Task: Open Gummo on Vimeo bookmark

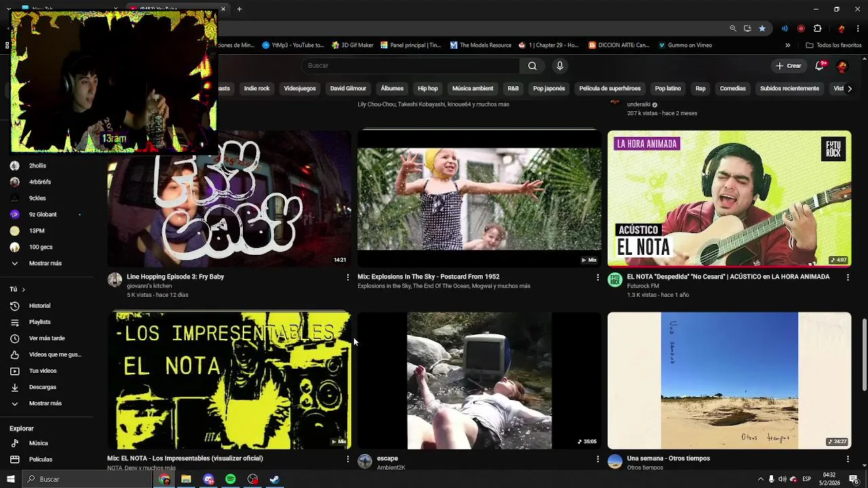Action: point(685,45)
